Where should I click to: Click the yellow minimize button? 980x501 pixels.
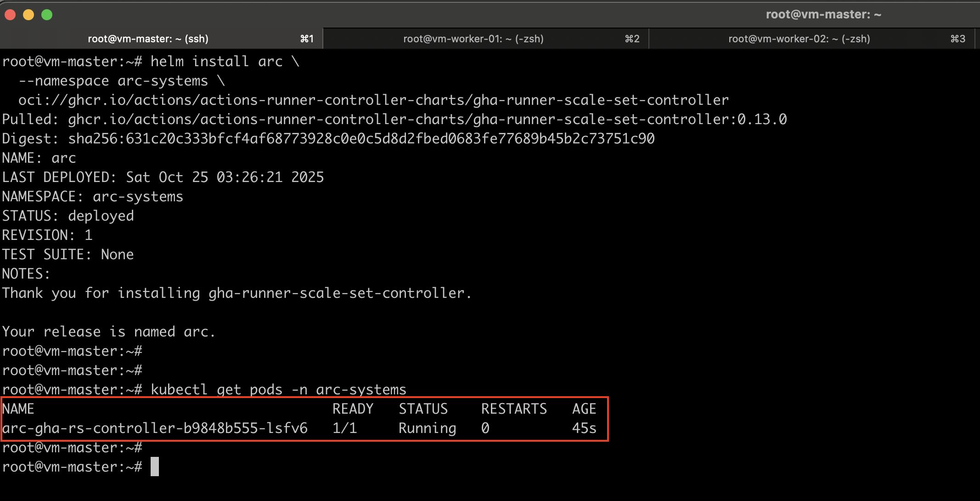pyautogui.click(x=29, y=14)
